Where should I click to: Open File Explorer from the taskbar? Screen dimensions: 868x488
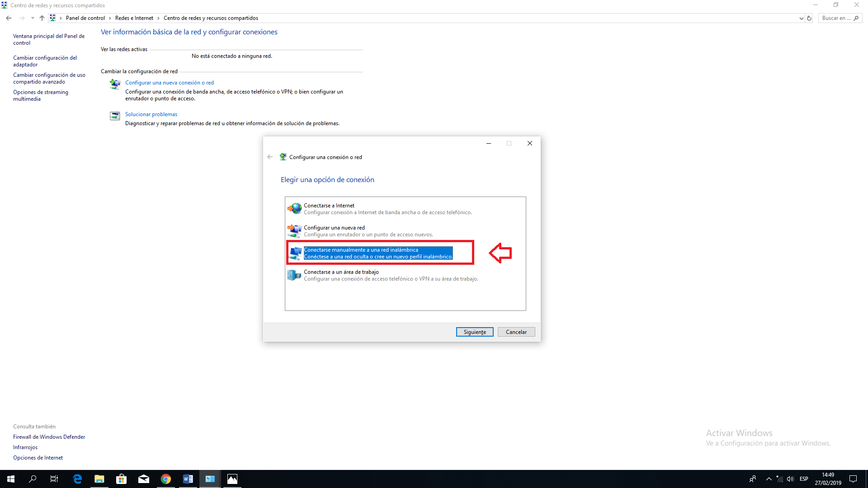[x=99, y=479]
